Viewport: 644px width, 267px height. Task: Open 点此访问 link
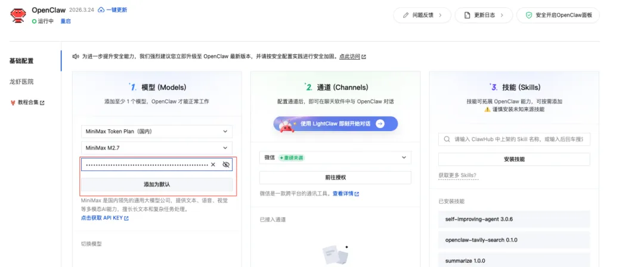349,57
